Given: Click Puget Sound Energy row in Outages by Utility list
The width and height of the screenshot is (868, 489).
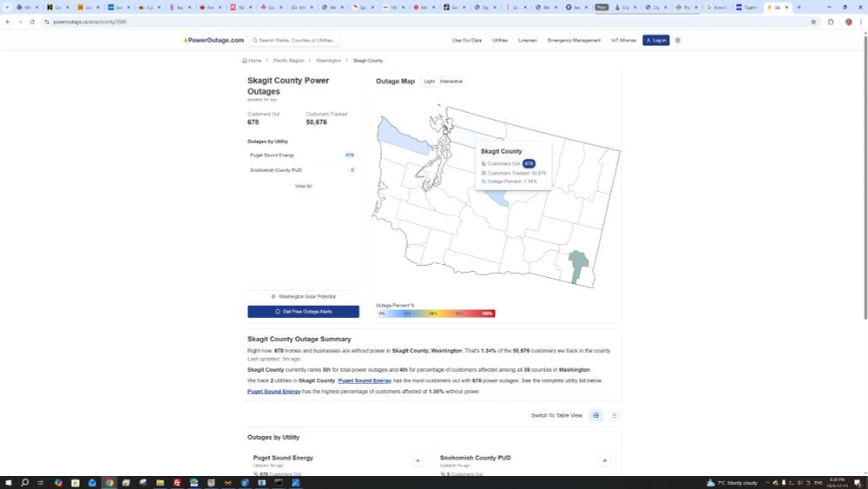Looking at the screenshot, I should (302, 155).
